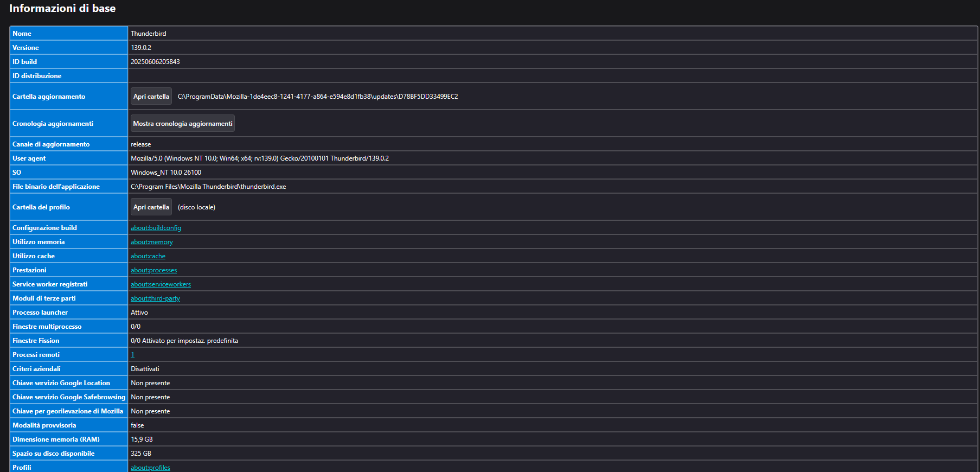Click Apri cartella in Cartella aggiornamento row

151,97
